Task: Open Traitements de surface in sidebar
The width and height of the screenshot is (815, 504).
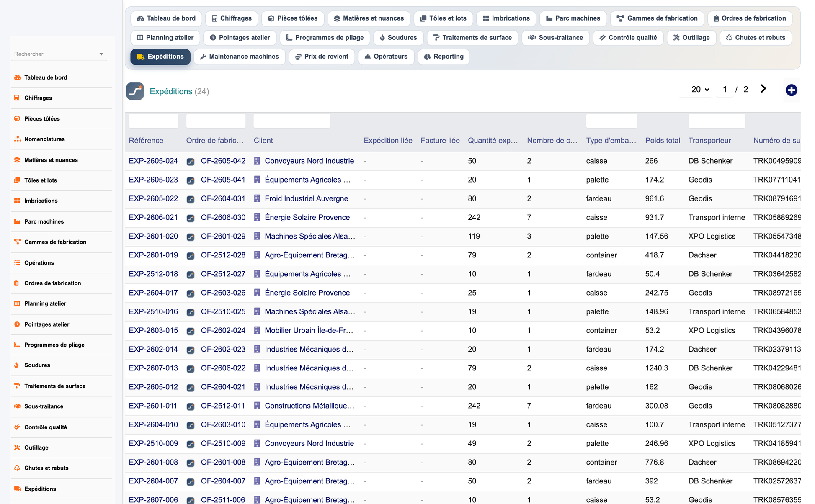Action: (x=55, y=386)
